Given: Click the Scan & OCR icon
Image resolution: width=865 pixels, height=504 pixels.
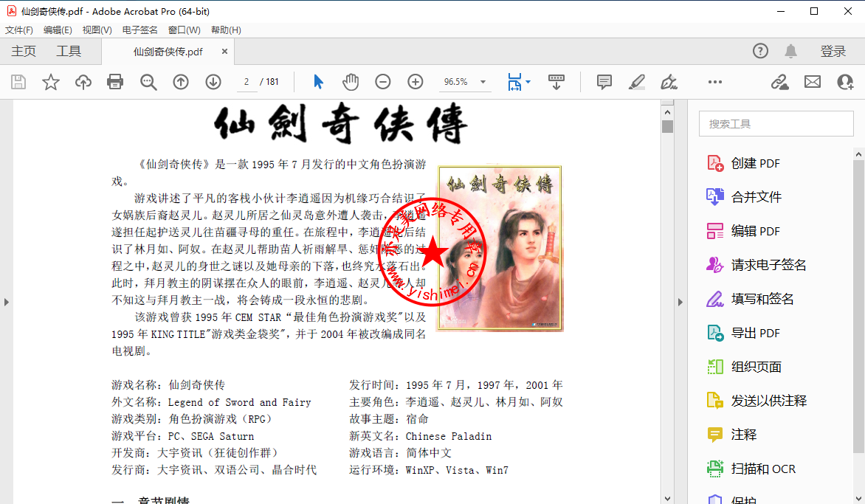Looking at the screenshot, I should [x=715, y=469].
